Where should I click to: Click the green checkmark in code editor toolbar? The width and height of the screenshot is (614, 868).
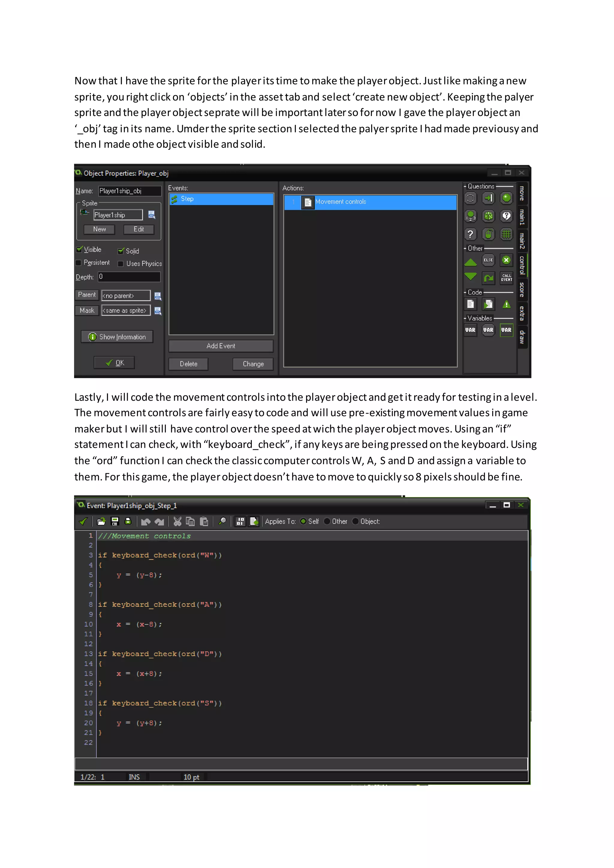[83, 522]
